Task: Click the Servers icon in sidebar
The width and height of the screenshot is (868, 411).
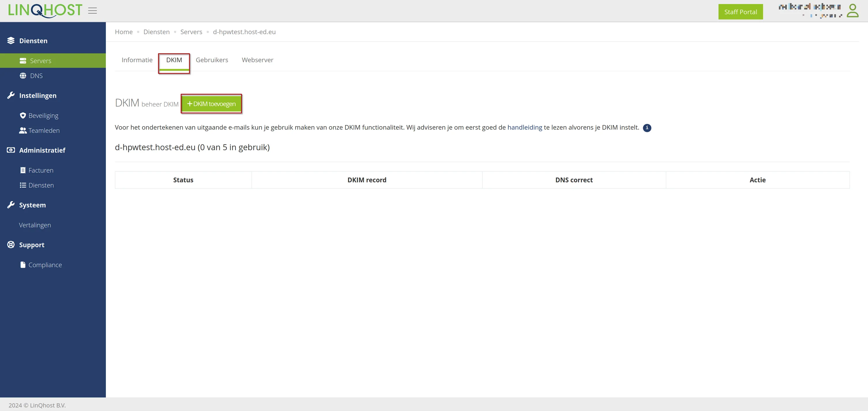Action: pos(23,61)
